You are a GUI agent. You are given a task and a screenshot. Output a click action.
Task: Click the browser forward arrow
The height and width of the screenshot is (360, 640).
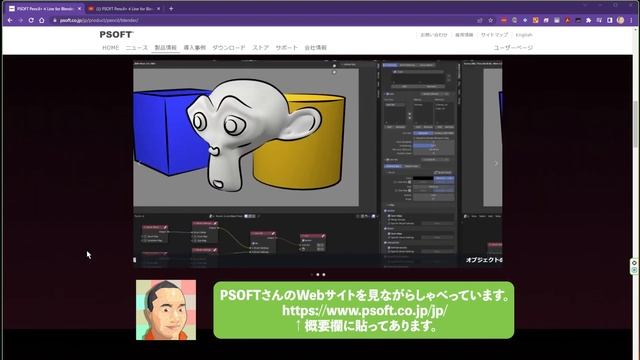tap(20, 20)
